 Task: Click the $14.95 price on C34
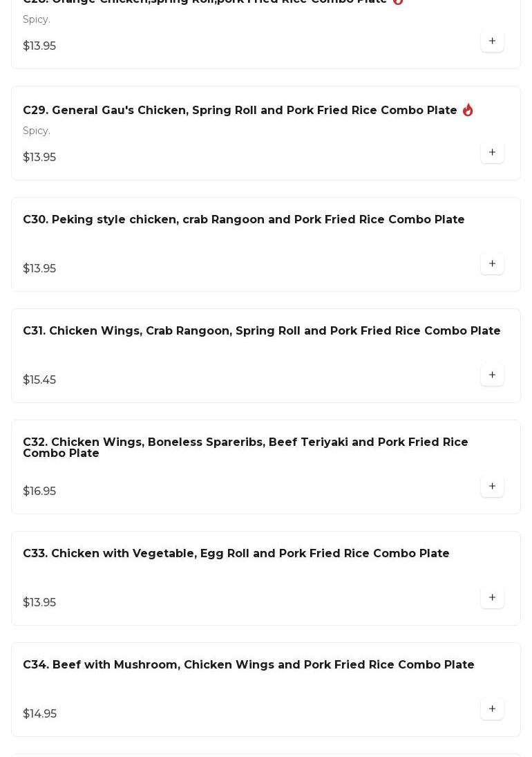click(x=39, y=713)
